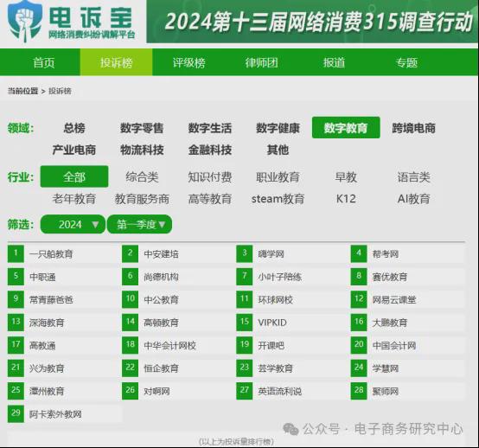Choose the 产业电商 domain
The height and width of the screenshot is (448, 479).
(x=74, y=150)
